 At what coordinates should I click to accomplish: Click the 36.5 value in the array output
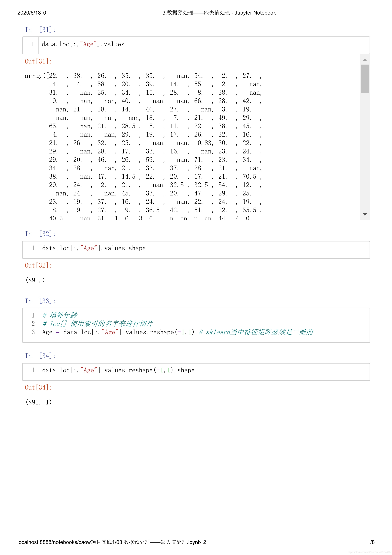coord(153,210)
